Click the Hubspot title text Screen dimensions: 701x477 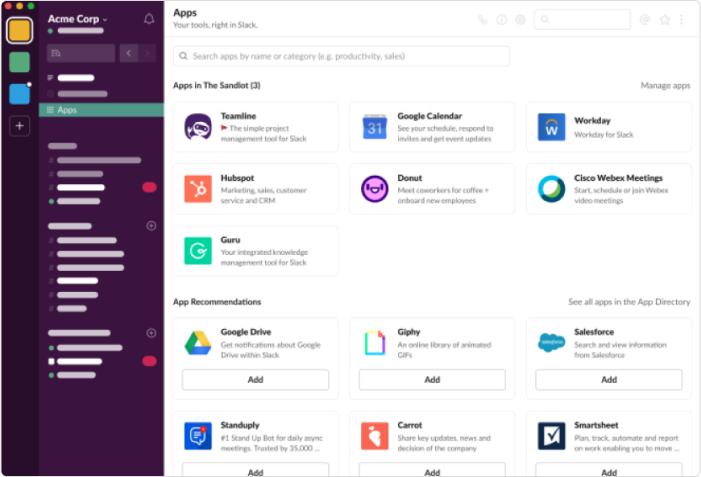click(237, 178)
